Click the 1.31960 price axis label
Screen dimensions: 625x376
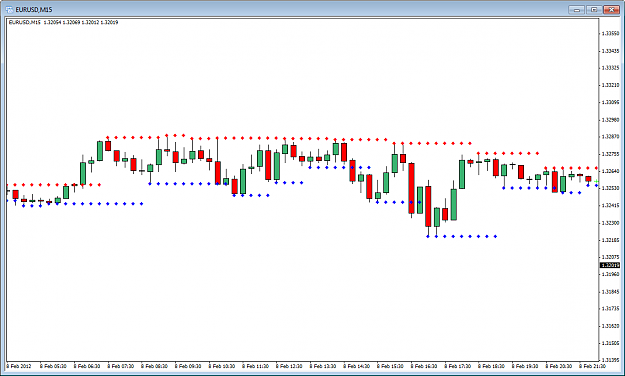pyautogui.click(x=611, y=274)
